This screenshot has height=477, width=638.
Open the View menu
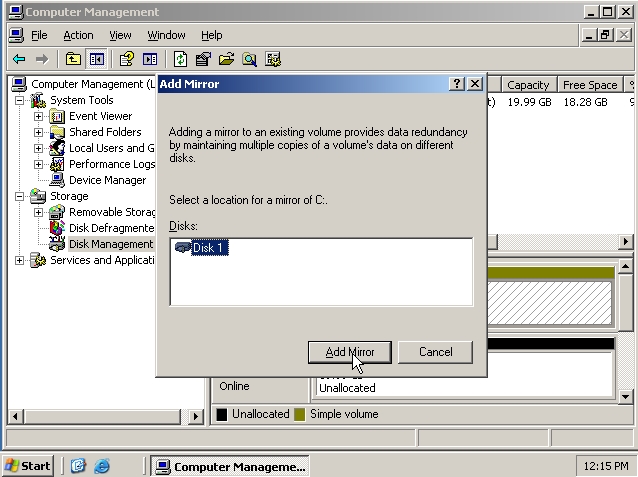[120, 35]
